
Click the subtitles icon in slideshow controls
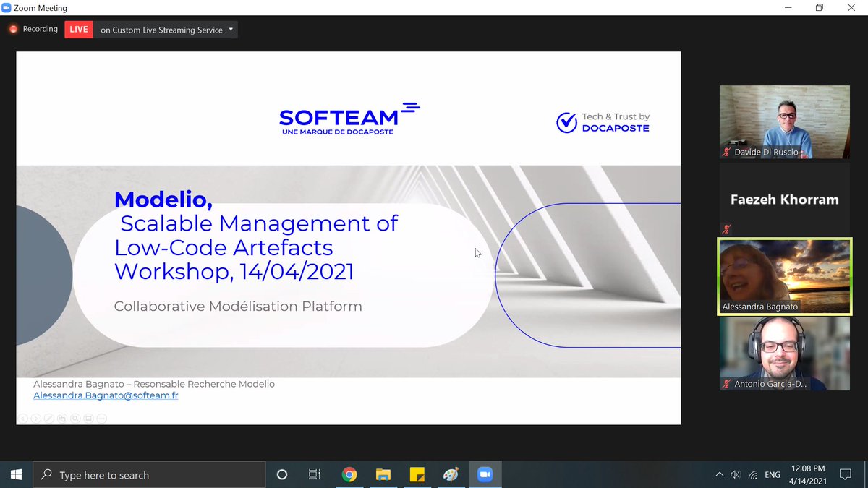click(88, 418)
